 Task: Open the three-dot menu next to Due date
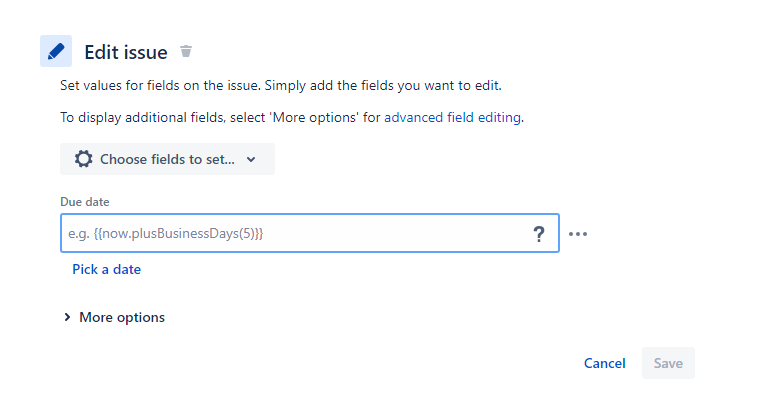click(578, 234)
